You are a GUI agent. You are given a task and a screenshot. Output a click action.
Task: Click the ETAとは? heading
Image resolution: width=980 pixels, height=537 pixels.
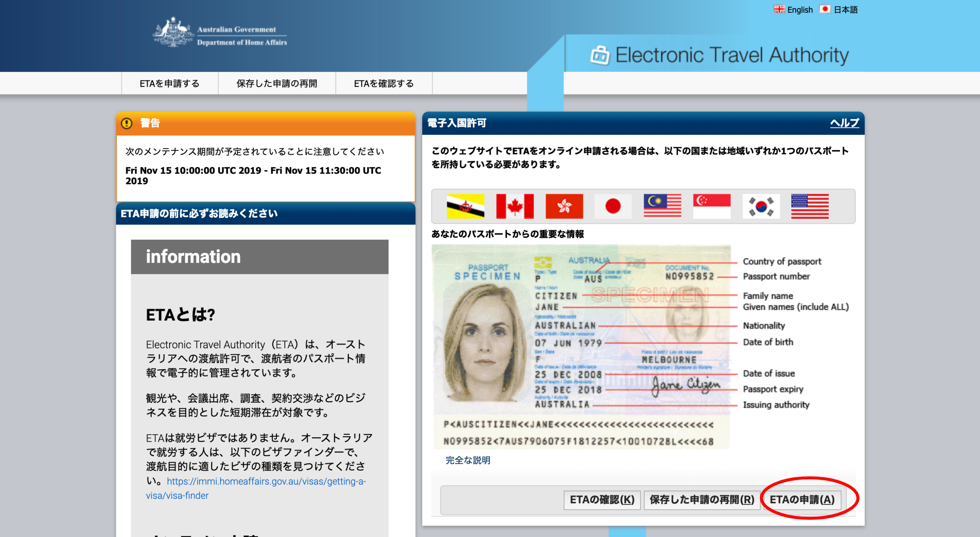pyautogui.click(x=180, y=315)
